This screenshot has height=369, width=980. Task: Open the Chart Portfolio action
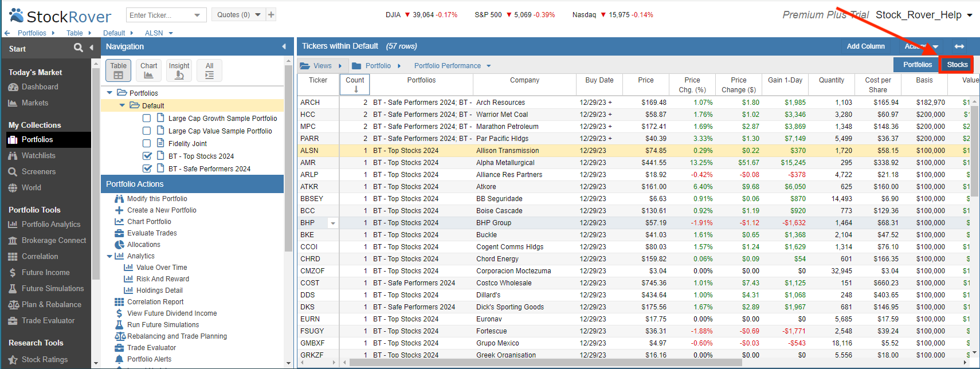[149, 222]
